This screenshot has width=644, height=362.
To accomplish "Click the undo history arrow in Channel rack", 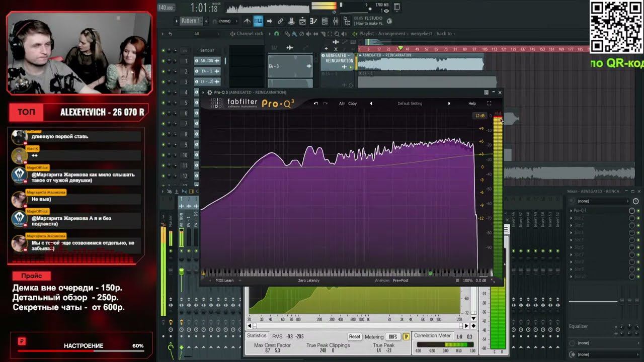I will pyautogui.click(x=170, y=34).
